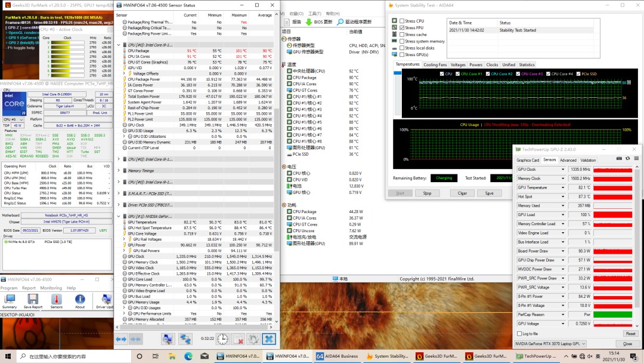Click GPU-Z refresh icon
The height and width of the screenshot is (363, 644).
coord(627,158)
